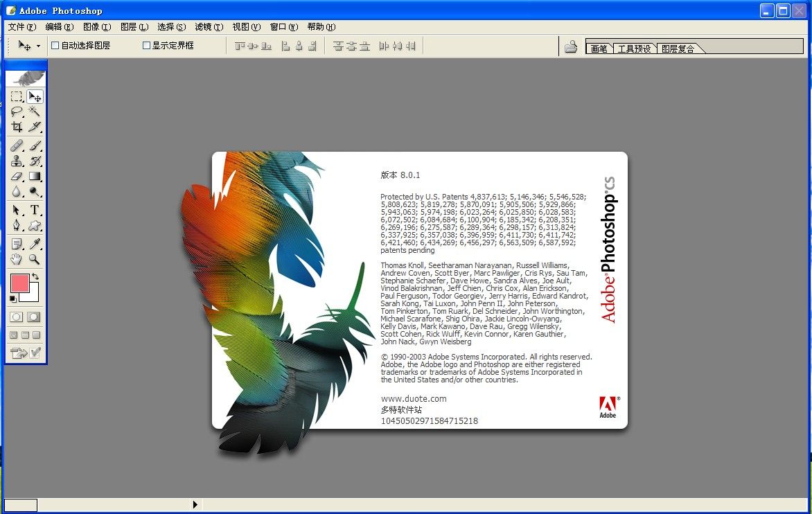Click the align bottom edges icon
This screenshot has width=812, height=514.
coord(266,46)
